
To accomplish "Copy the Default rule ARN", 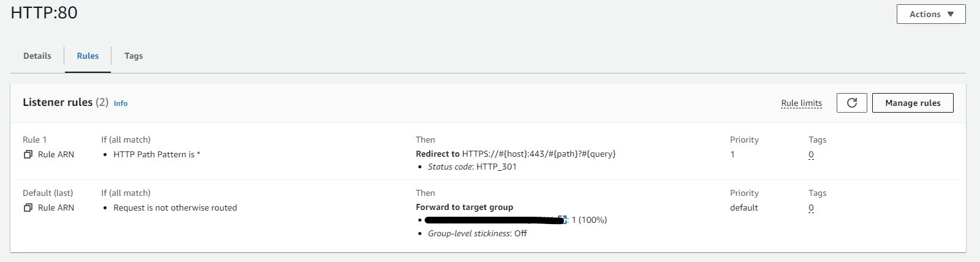I will (28, 208).
